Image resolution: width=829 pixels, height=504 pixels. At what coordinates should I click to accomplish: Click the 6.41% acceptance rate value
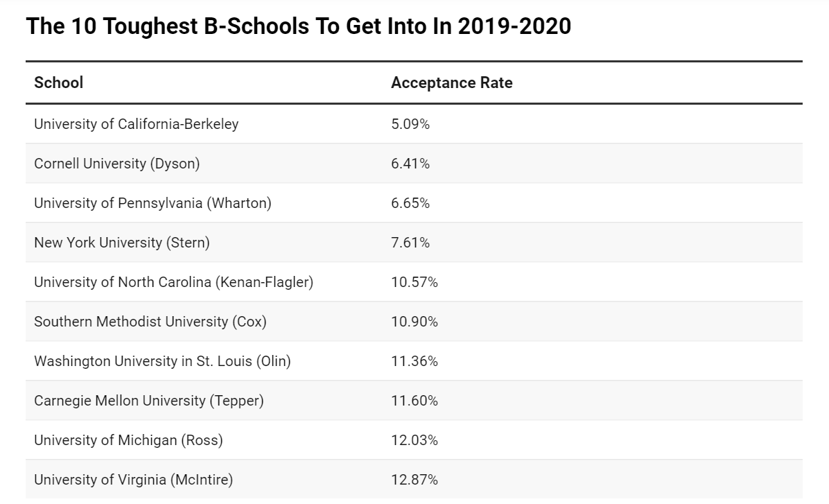coord(410,164)
